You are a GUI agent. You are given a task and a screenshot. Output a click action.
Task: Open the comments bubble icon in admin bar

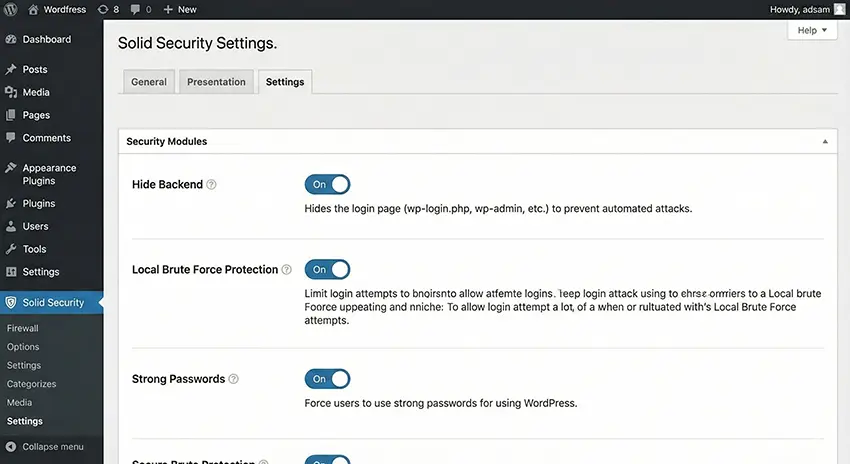pyautogui.click(x=135, y=9)
